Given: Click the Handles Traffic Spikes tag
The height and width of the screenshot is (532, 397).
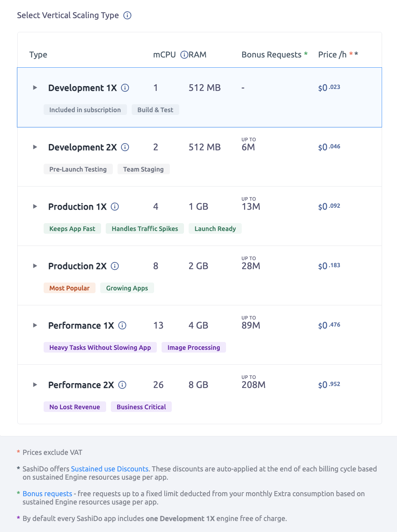Looking at the screenshot, I should 145,229.
